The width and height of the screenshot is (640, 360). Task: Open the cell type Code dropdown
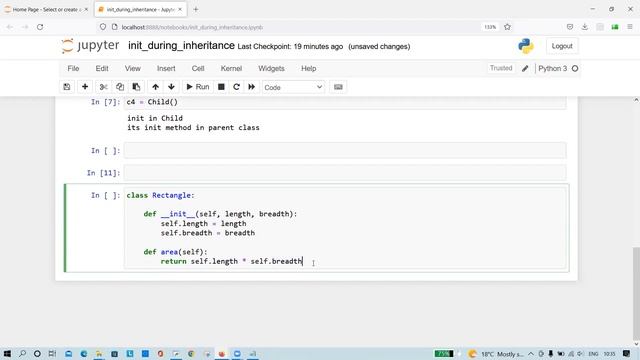pos(293,87)
